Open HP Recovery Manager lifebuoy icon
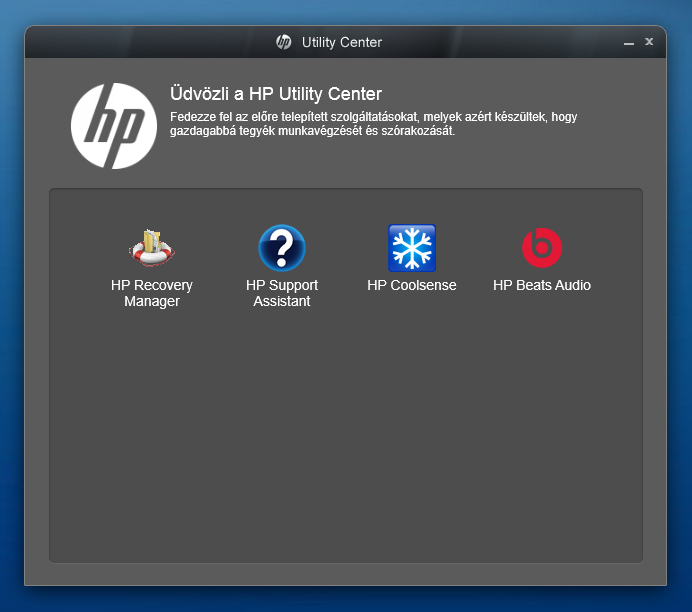692x612 pixels. [x=152, y=248]
